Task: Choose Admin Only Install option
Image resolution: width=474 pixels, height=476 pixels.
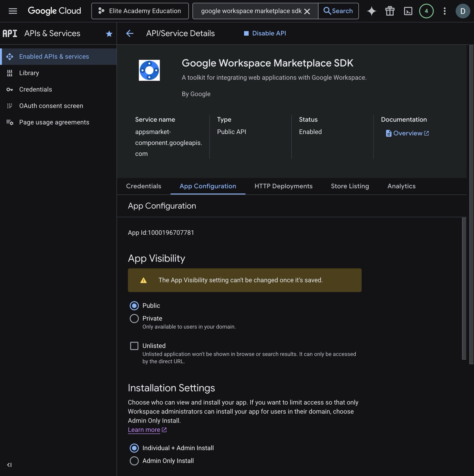Action: coord(134,461)
